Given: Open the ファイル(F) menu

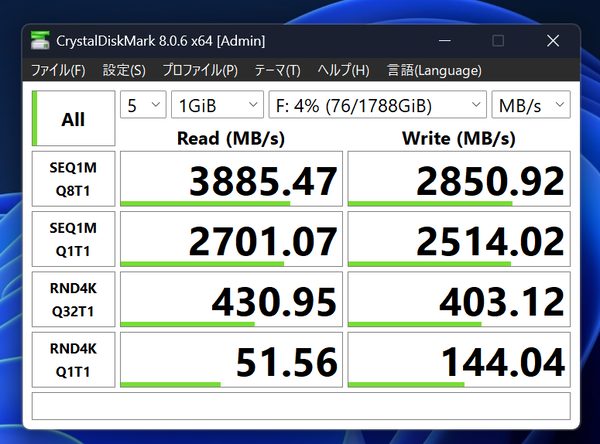Looking at the screenshot, I should [x=58, y=70].
